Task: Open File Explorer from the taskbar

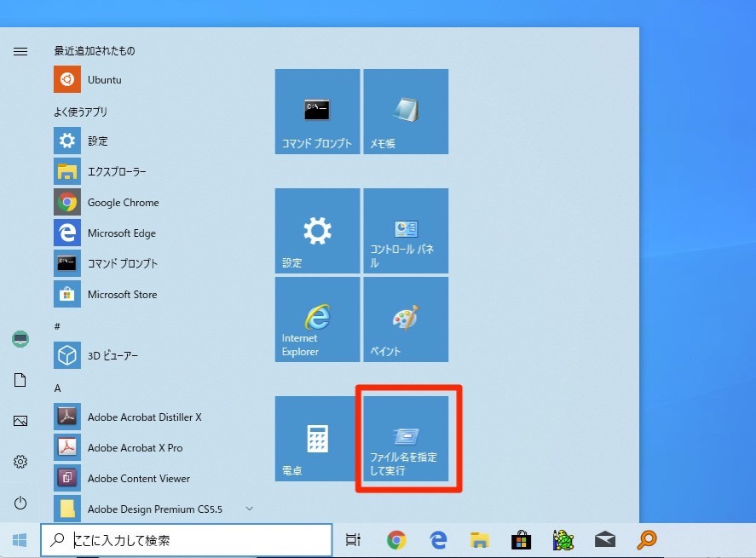Action: [480, 540]
